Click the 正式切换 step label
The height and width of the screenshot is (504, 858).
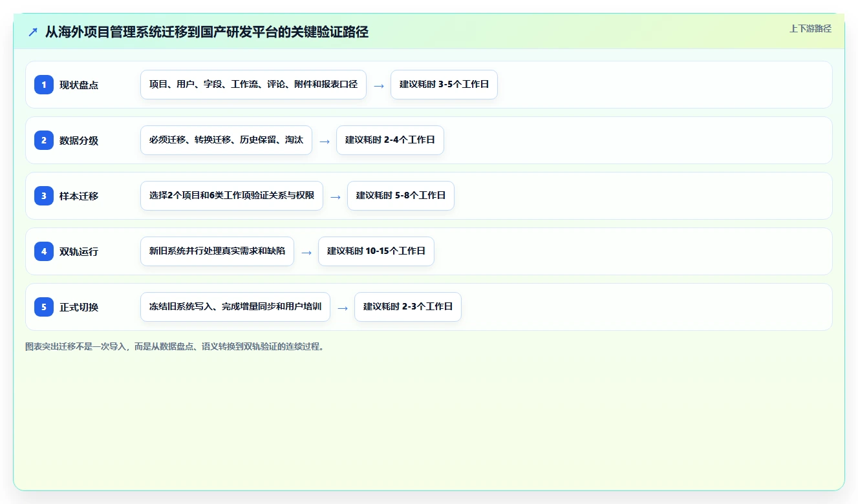79,308
